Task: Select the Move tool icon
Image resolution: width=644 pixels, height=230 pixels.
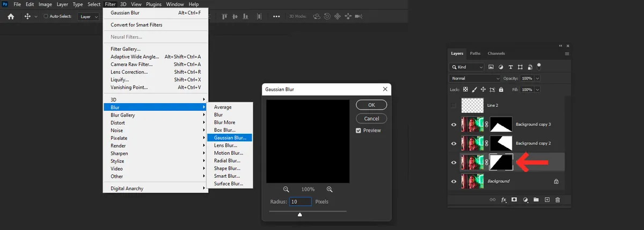Action: pyautogui.click(x=28, y=17)
